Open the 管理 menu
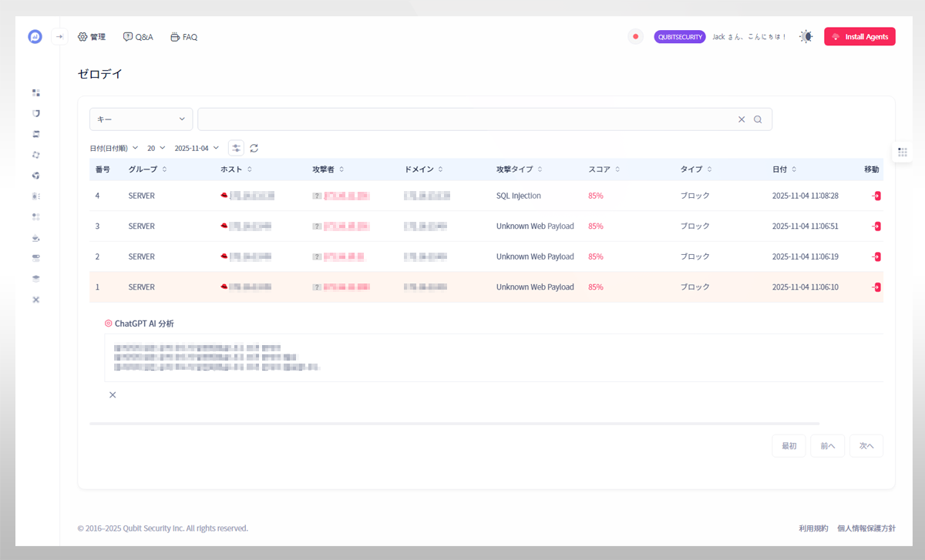925x560 pixels. click(x=92, y=37)
